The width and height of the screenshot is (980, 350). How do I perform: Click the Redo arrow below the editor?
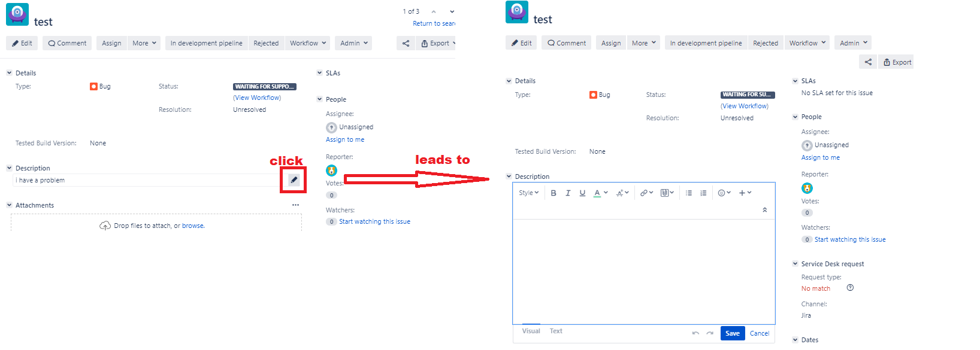click(710, 333)
